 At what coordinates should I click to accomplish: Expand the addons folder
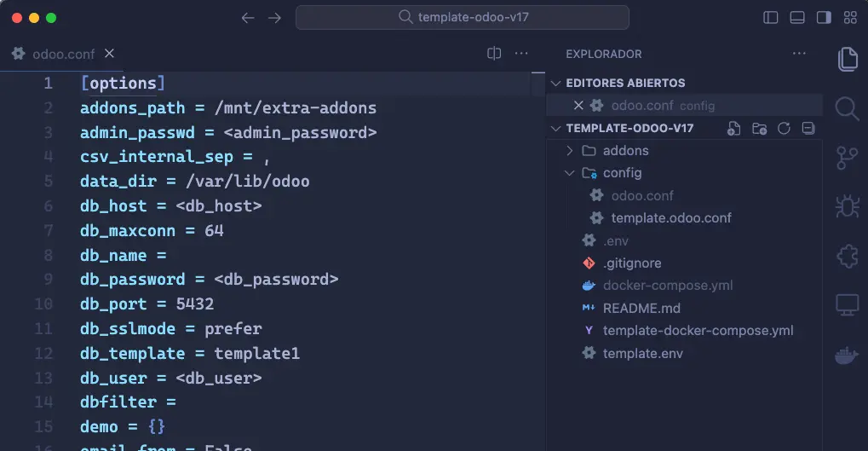[x=625, y=151]
